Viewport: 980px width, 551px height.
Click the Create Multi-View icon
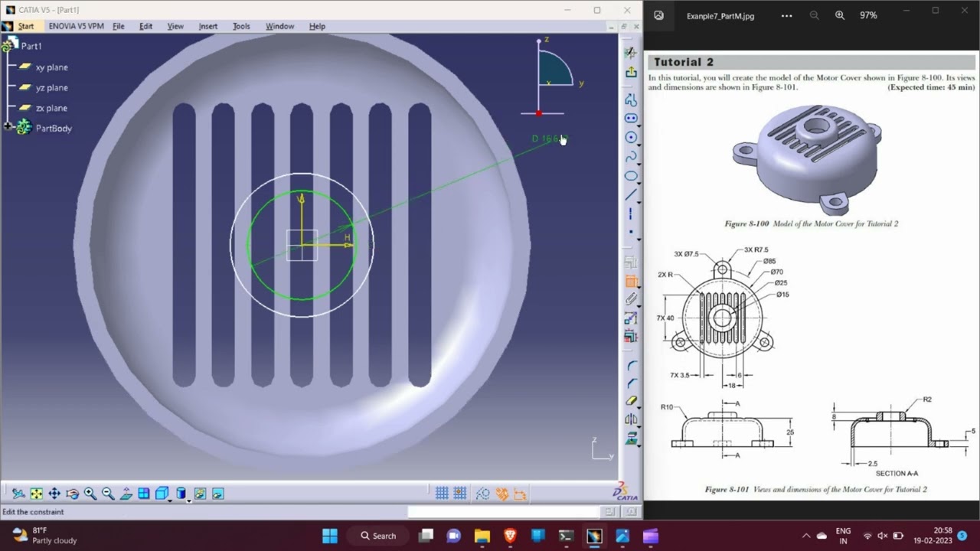144,494
